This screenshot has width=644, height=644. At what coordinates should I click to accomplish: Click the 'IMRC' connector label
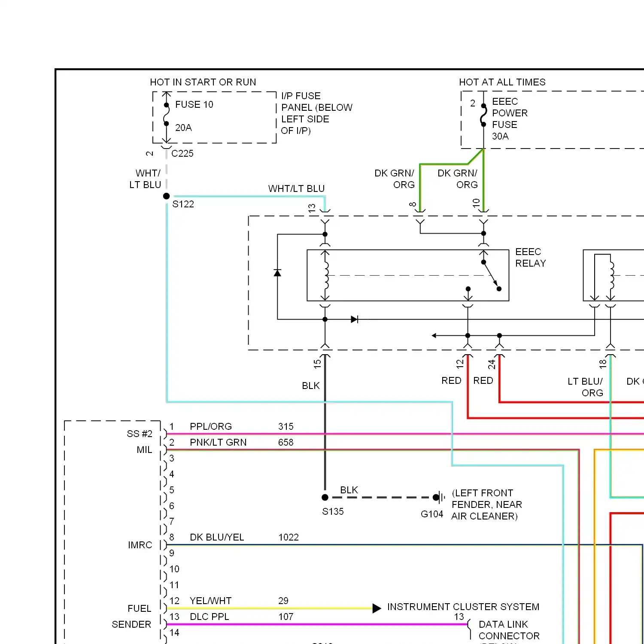click(140, 545)
